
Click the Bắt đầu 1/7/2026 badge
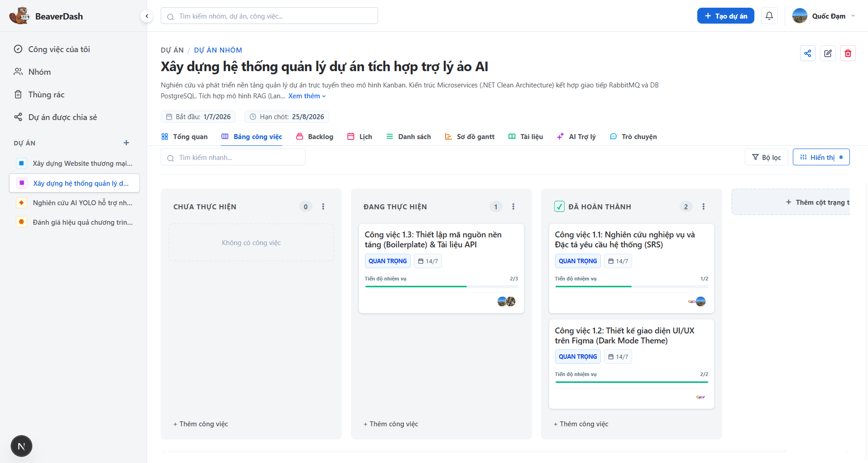[x=198, y=116]
